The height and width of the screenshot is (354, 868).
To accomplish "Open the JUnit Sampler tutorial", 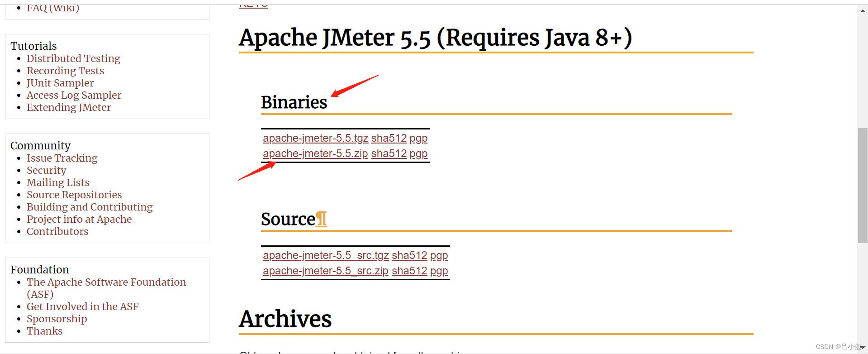I will coord(60,83).
